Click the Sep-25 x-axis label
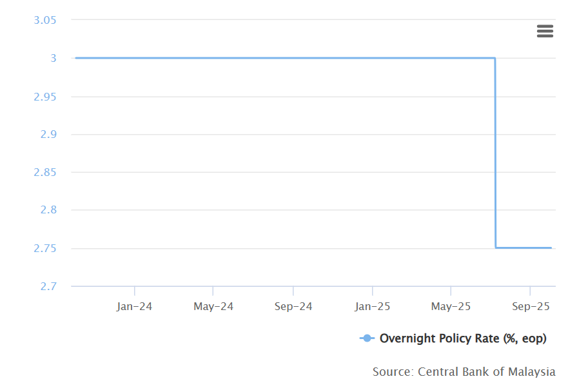This screenshot has height=390, width=588. click(x=529, y=307)
